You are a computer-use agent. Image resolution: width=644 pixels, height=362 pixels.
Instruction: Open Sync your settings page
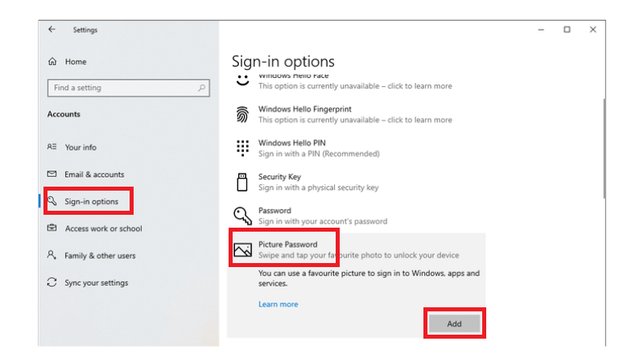pyautogui.click(x=96, y=283)
